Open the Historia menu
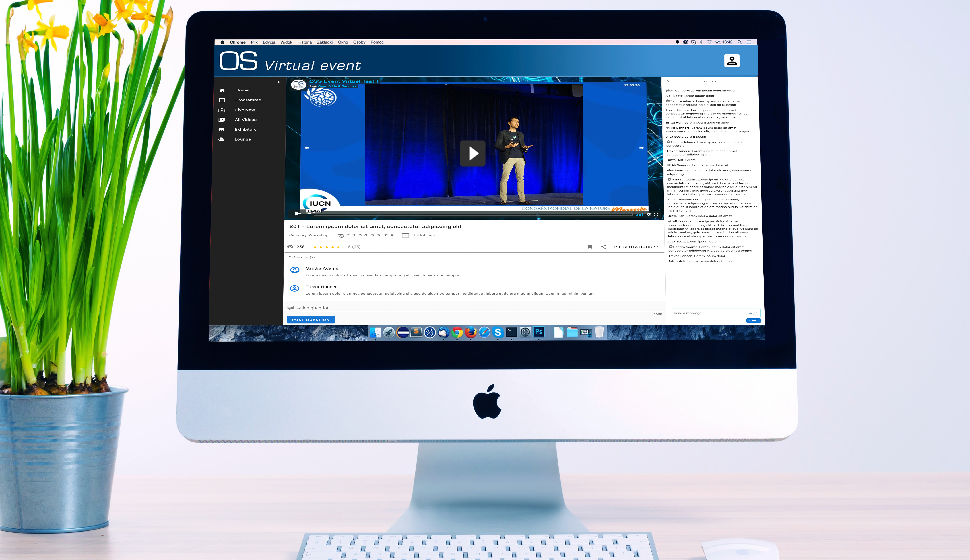 (x=305, y=42)
